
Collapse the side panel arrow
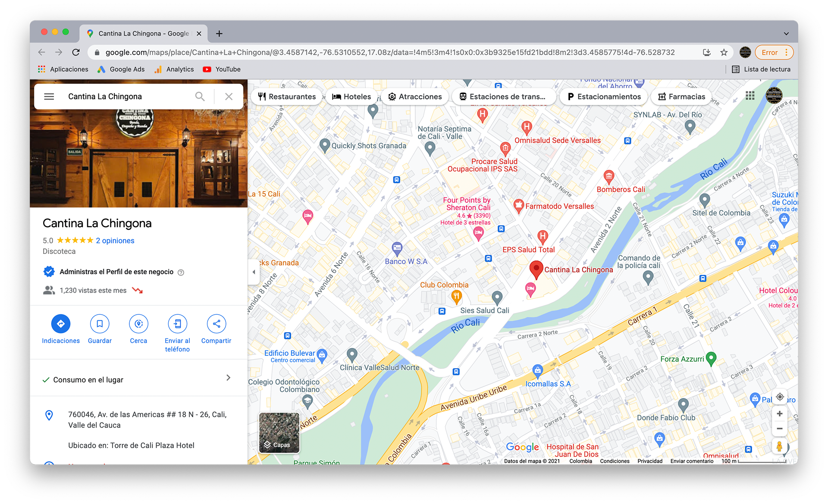pyautogui.click(x=254, y=272)
